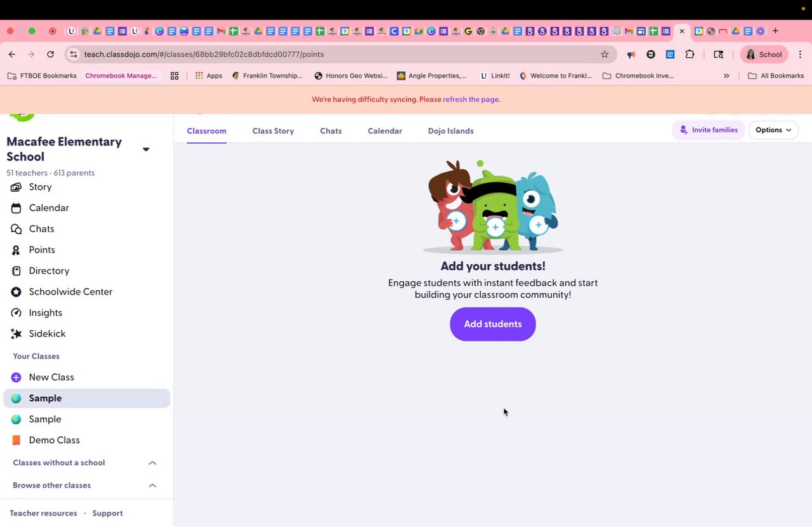Go back in browser history

(x=12, y=55)
